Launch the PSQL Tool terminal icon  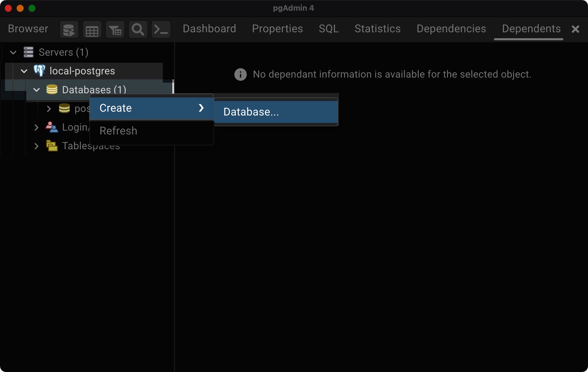pos(161,30)
